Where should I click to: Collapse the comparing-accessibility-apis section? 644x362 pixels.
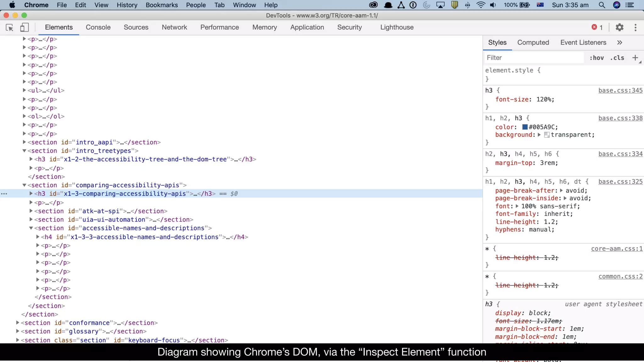pyautogui.click(x=24, y=185)
